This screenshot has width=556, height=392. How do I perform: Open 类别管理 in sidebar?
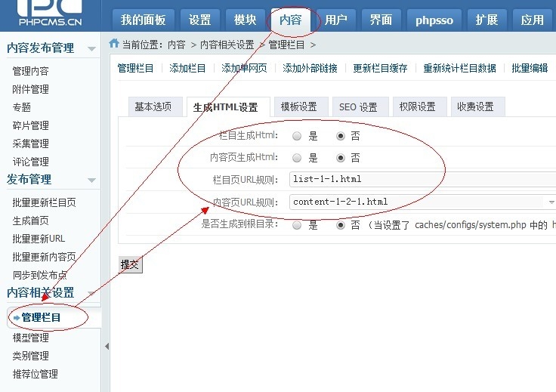30,356
